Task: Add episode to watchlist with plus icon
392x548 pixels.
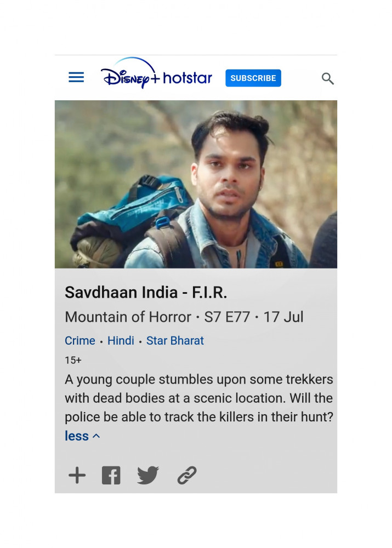Action: coord(77,475)
